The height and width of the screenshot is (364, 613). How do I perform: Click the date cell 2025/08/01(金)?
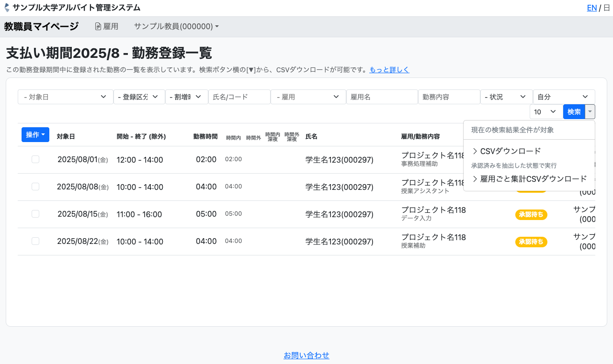point(83,160)
